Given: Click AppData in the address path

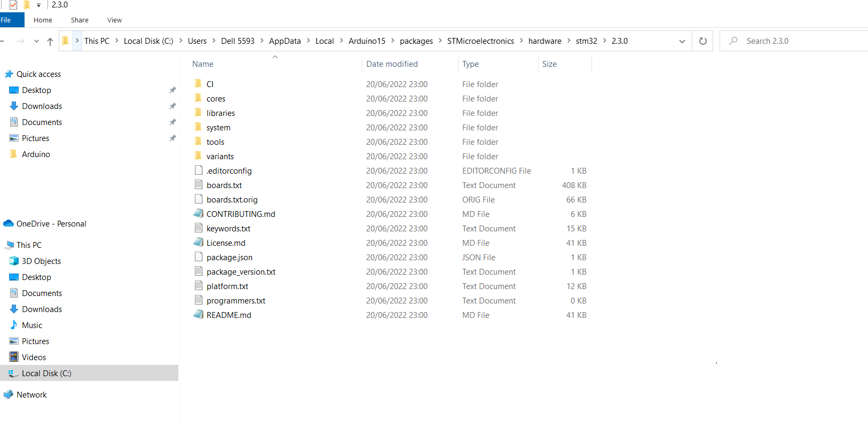Looking at the screenshot, I should pos(285,41).
